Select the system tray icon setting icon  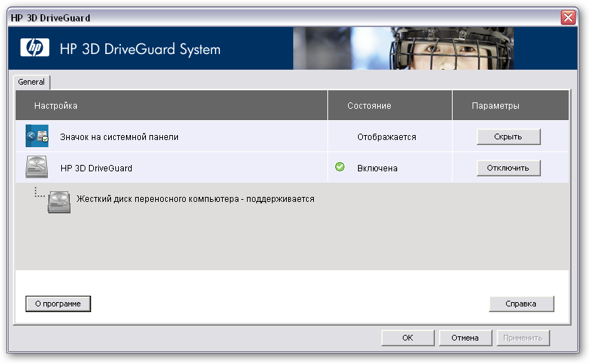click(x=37, y=136)
